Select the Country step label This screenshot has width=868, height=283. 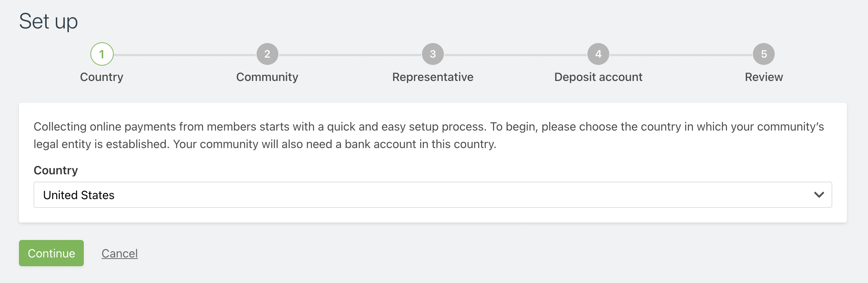click(x=102, y=77)
